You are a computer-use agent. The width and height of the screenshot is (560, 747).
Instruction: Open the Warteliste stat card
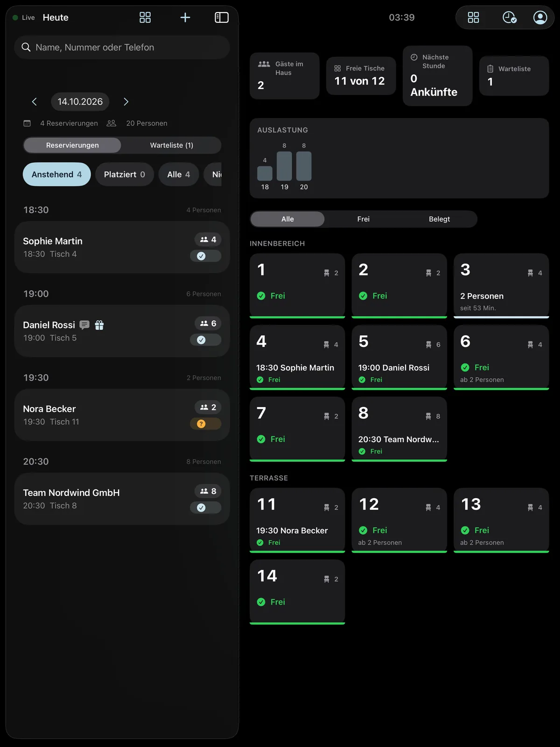click(x=514, y=76)
